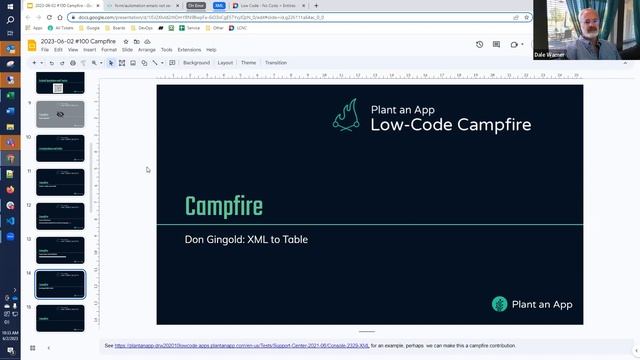Image resolution: width=640 pixels, height=360 pixels.
Task: Expand the taskbar hidden icons chevron
Action: coord(15,290)
